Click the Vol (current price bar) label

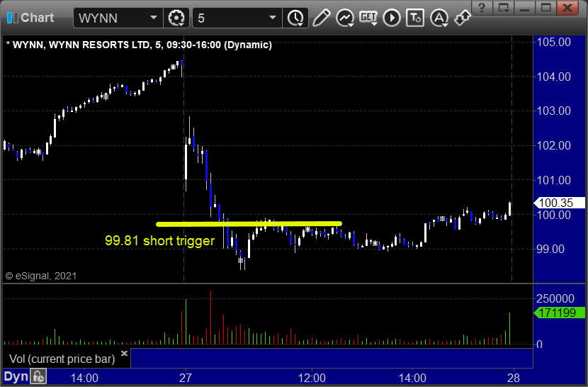[x=62, y=359]
